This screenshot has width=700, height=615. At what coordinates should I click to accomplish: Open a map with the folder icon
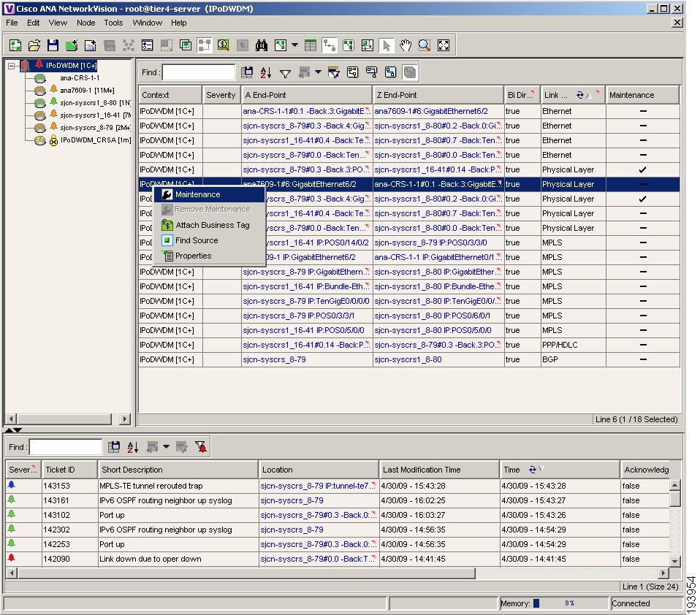coord(34,45)
